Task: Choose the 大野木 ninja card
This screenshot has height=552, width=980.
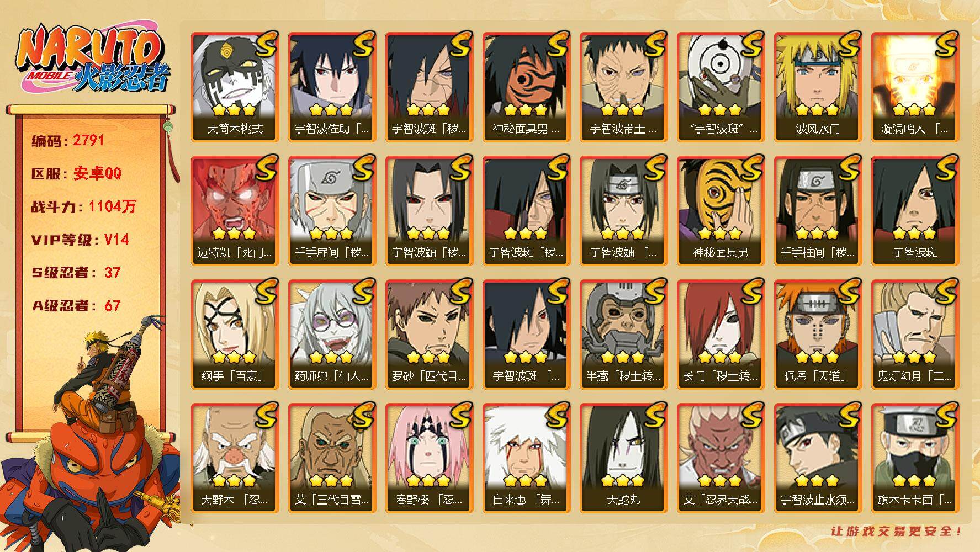Action: (235, 458)
